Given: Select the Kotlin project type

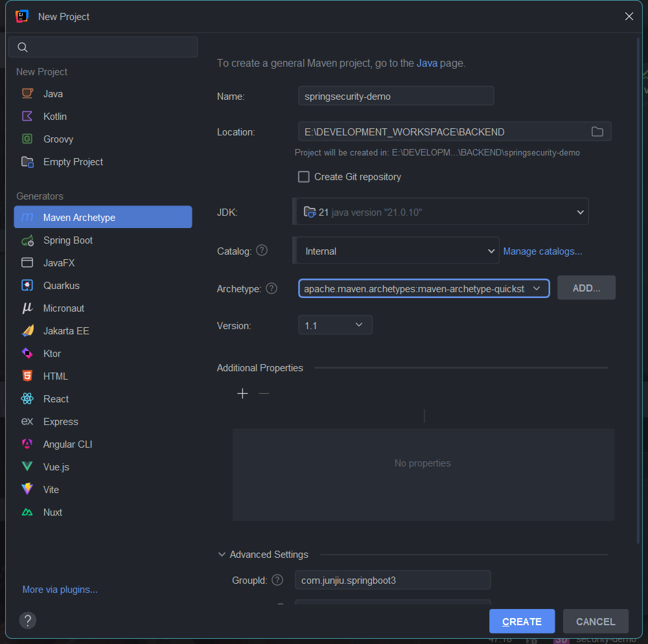Looking at the screenshot, I should click(x=103, y=117).
